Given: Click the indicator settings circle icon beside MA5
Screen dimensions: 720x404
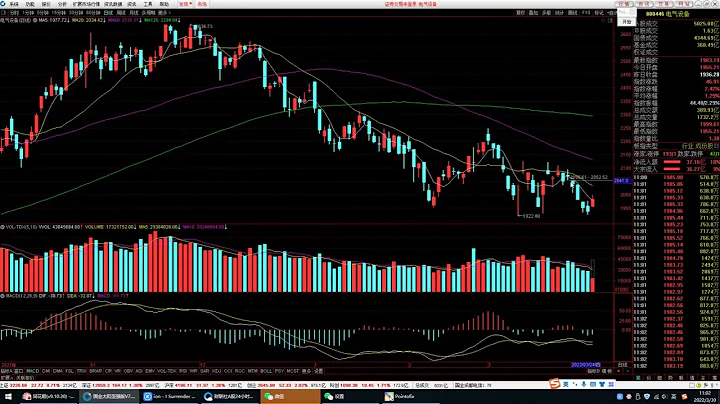Looking at the screenshot, I should pos(35,20).
